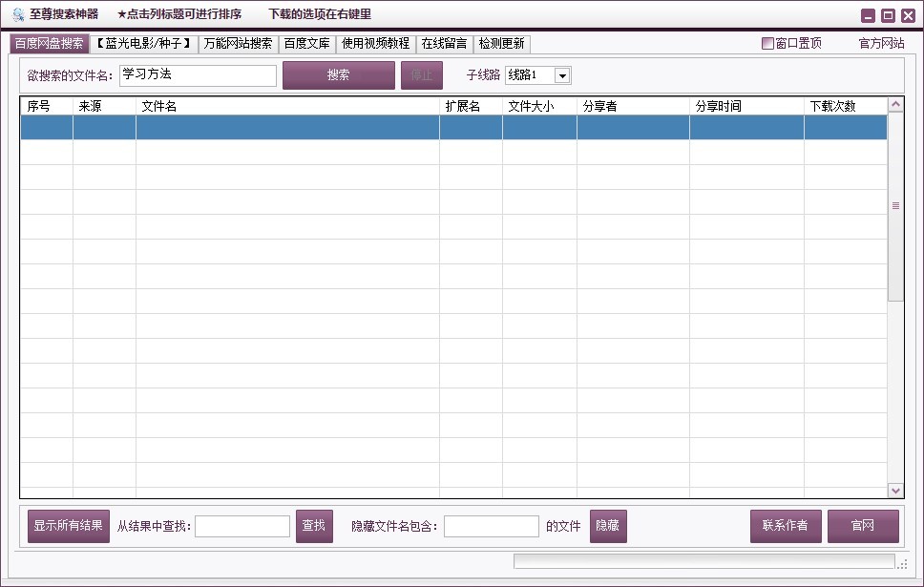Image resolution: width=924 pixels, height=587 pixels.
Task: Click the 检测更新 tab
Action: coord(501,44)
